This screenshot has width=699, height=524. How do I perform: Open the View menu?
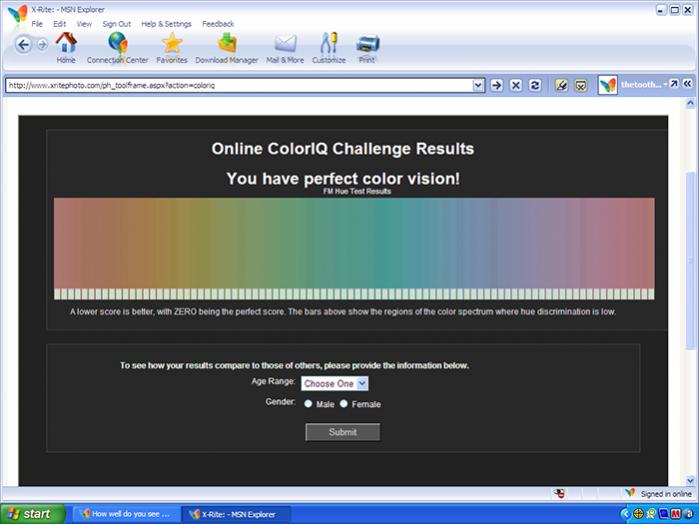pyautogui.click(x=84, y=24)
